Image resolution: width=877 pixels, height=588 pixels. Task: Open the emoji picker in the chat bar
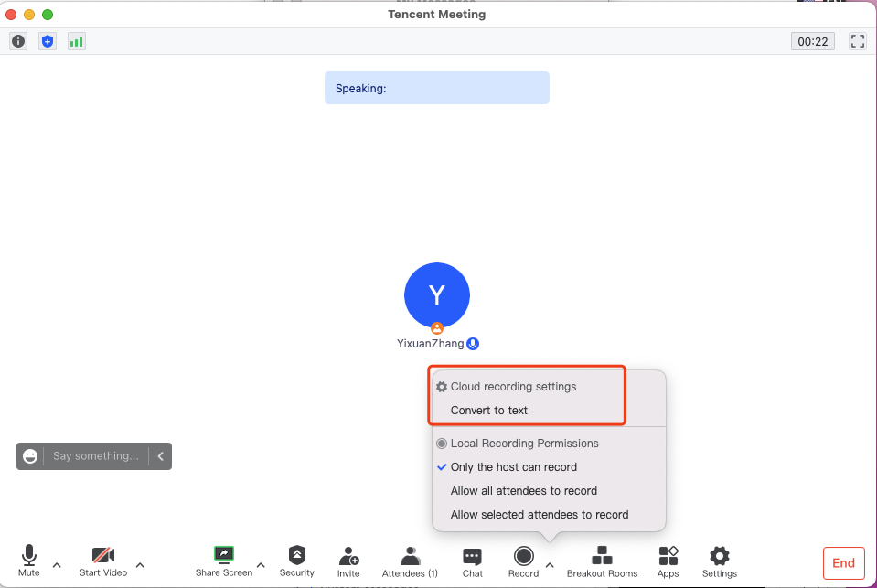point(30,456)
